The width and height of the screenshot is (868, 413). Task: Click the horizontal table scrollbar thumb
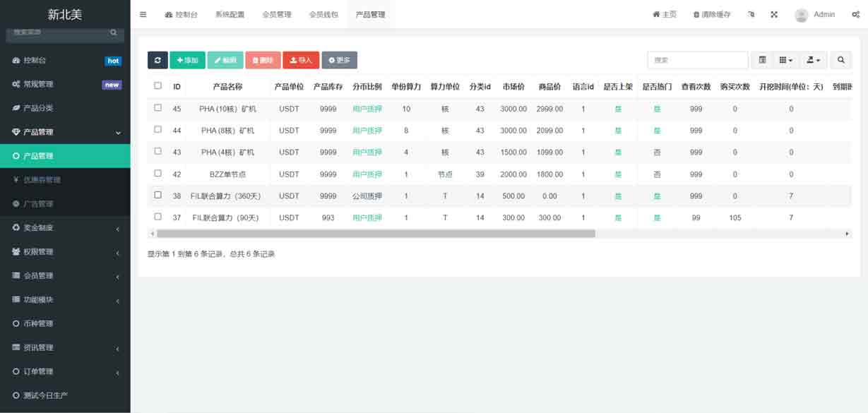coord(376,234)
